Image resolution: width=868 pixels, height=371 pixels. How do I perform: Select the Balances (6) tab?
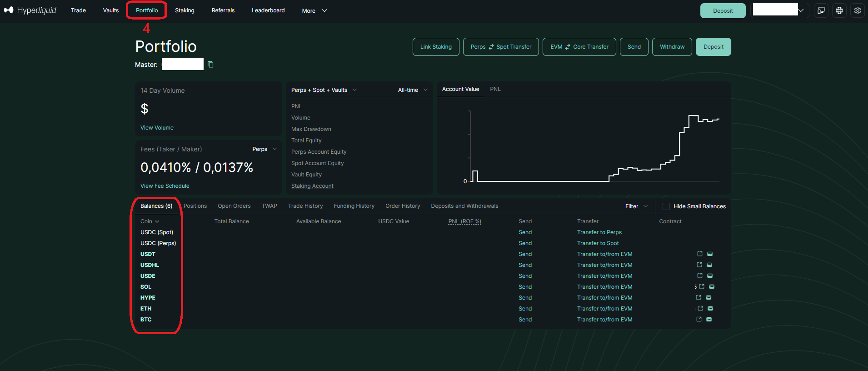156,206
